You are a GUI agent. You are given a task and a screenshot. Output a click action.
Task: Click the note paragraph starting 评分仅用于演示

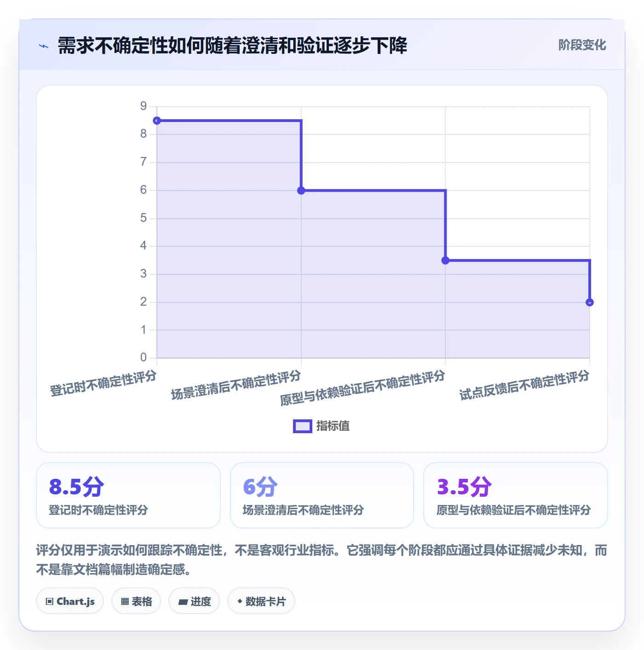pyautogui.click(x=322, y=560)
